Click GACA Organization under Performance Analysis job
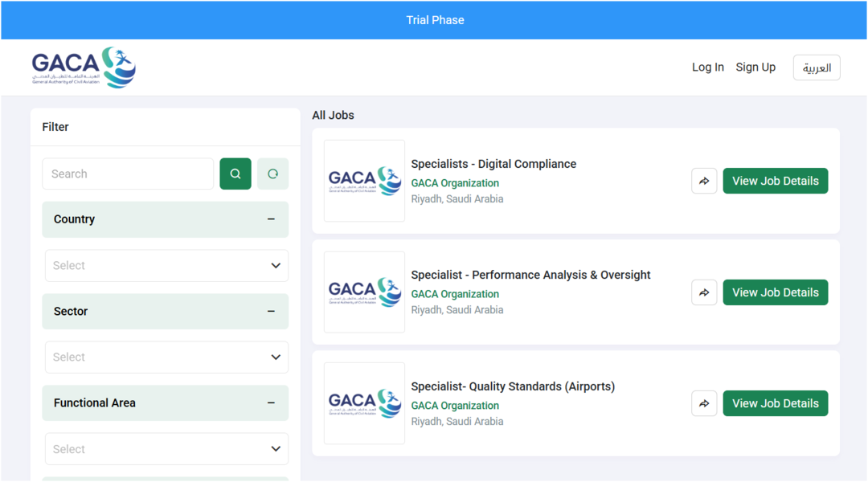868x482 pixels. coord(455,294)
